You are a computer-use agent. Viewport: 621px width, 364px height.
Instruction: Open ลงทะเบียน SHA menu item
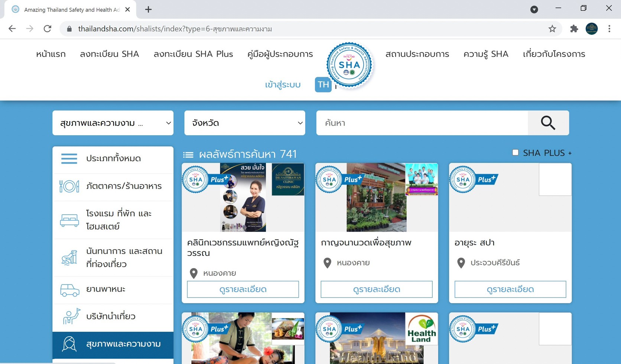pyautogui.click(x=110, y=54)
